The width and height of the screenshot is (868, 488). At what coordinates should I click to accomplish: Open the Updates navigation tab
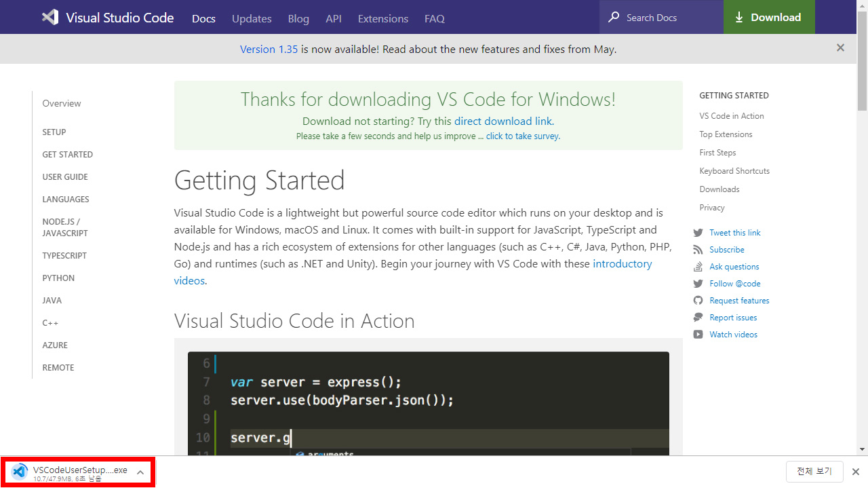coord(252,18)
